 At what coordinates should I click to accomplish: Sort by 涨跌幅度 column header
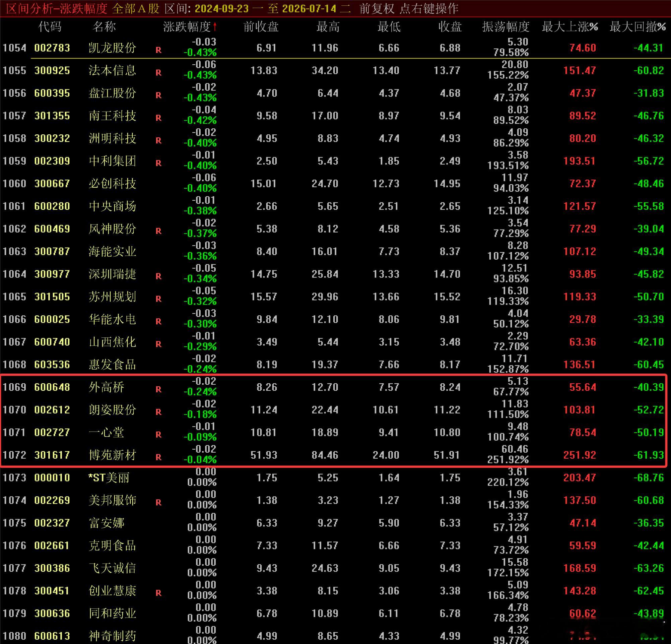pyautogui.click(x=190, y=27)
